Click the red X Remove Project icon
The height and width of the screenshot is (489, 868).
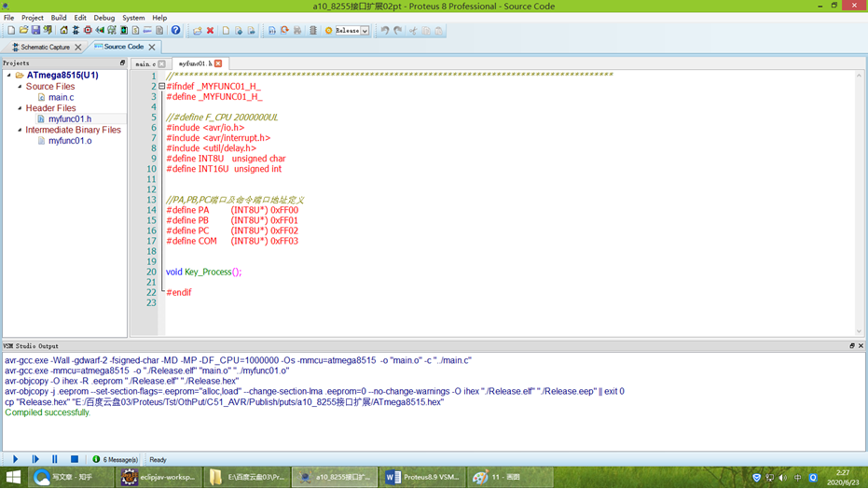tap(211, 31)
